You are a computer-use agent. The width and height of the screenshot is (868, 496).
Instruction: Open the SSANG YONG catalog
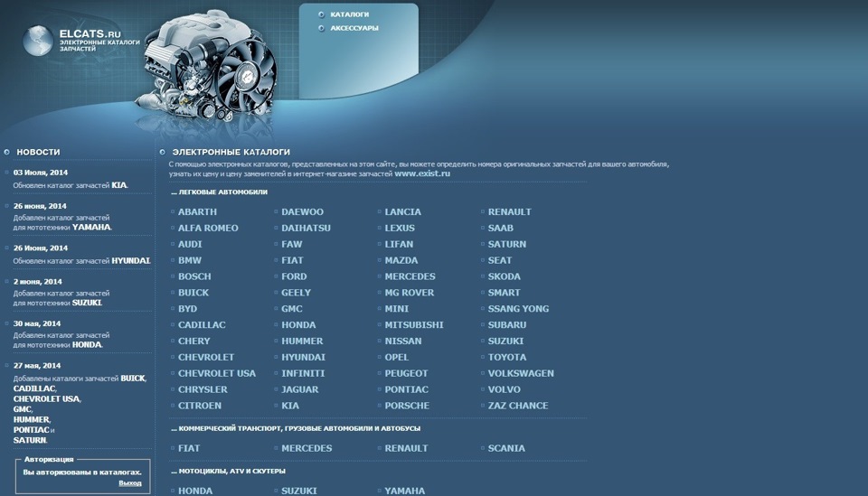pyautogui.click(x=518, y=309)
